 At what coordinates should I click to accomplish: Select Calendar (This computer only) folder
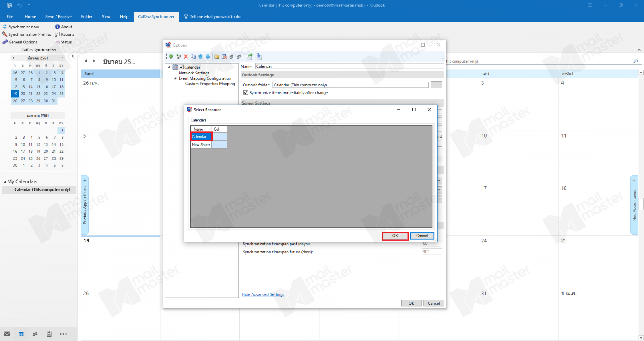39,190
